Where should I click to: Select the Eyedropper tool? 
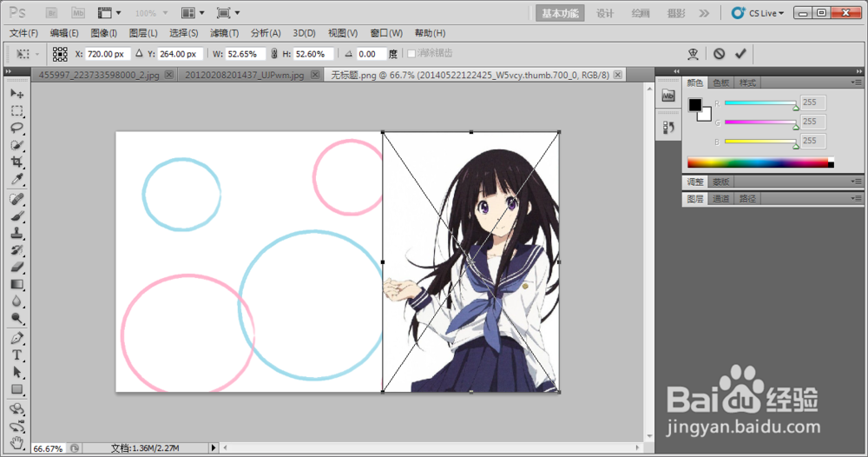coord(16,179)
